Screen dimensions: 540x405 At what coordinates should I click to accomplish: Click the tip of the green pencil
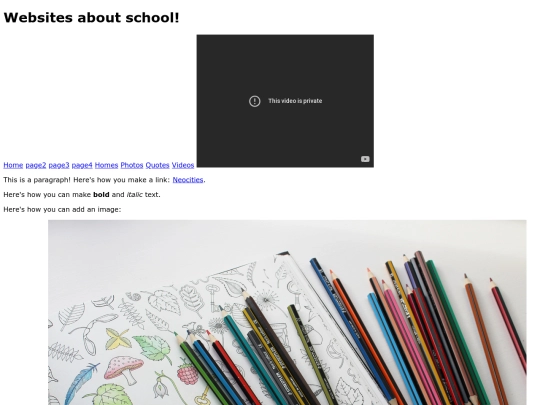tap(176, 334)
